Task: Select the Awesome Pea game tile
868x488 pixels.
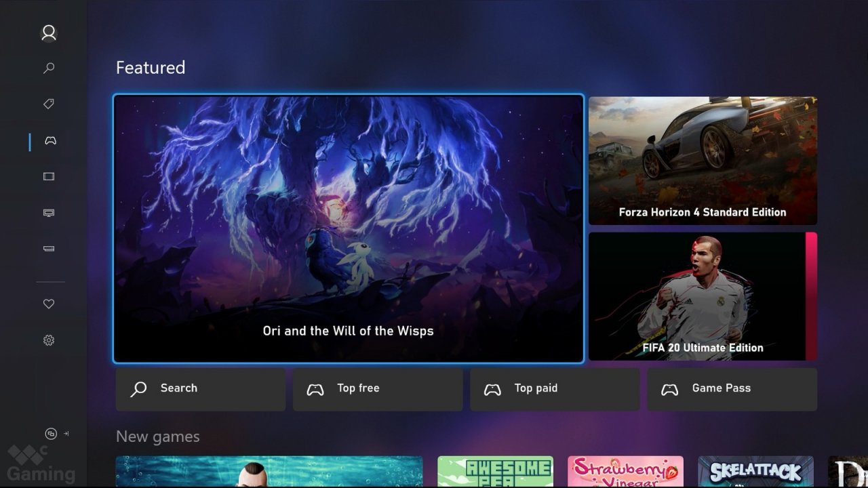Action: [495, 472]
